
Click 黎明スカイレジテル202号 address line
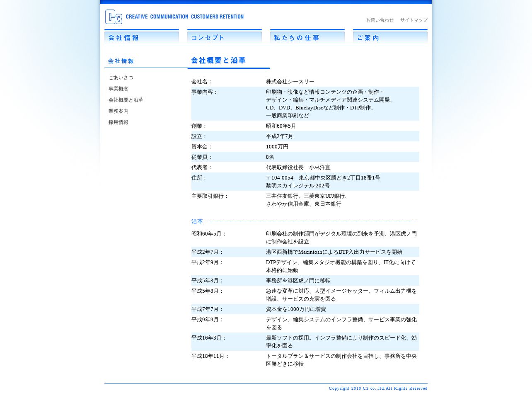(x=298, y=186)
